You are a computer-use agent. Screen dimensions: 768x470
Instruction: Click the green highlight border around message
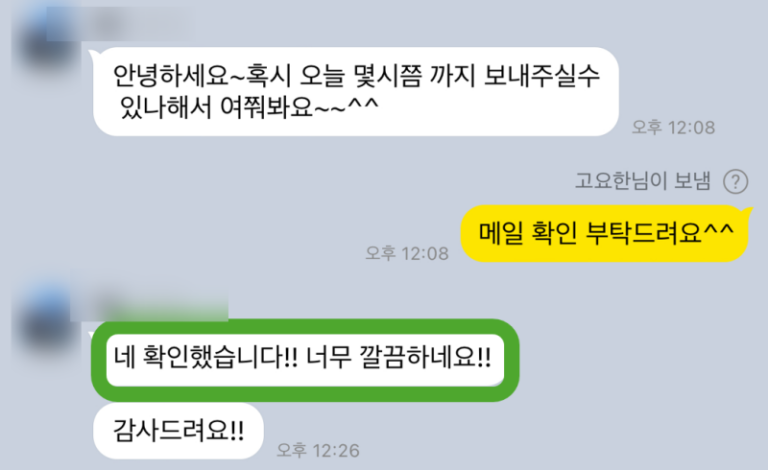305,327
